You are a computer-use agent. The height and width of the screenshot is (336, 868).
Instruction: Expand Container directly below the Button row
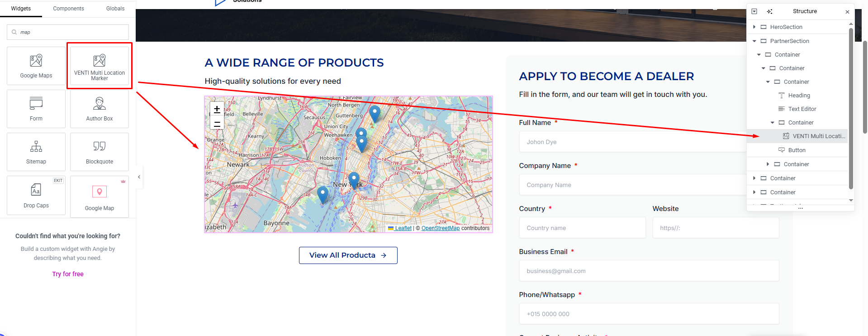(x=768, y=164)
